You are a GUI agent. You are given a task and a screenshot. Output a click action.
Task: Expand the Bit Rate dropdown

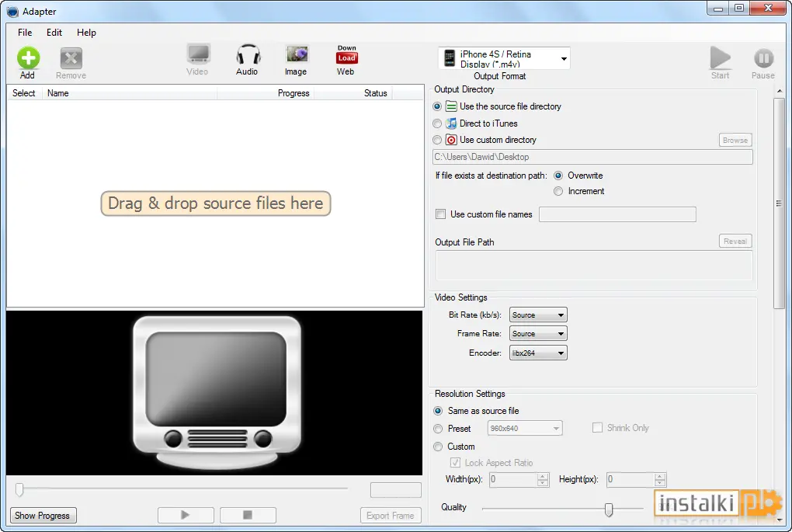538,315
